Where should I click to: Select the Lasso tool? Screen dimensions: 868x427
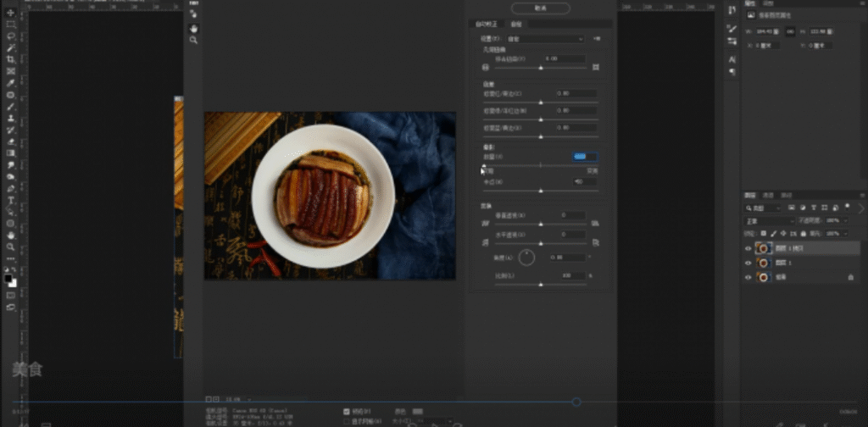pos(10,36)
